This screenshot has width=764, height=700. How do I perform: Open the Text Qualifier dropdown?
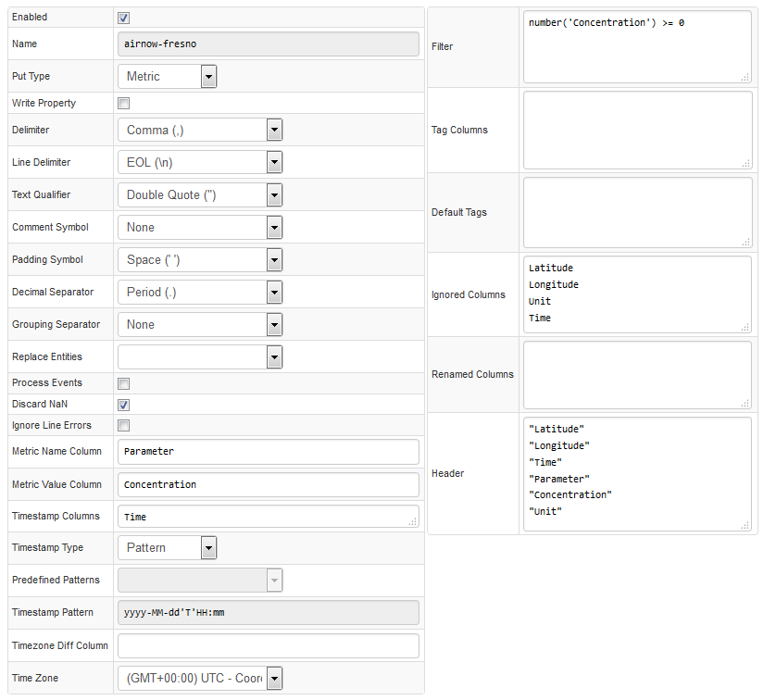click(x=200, y=195)
